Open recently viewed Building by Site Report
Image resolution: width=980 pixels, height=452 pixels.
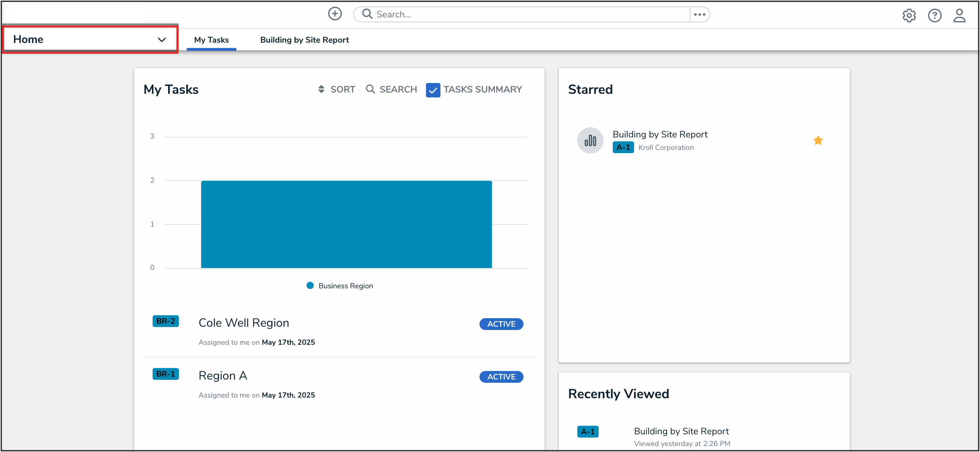tap(681, 431)
